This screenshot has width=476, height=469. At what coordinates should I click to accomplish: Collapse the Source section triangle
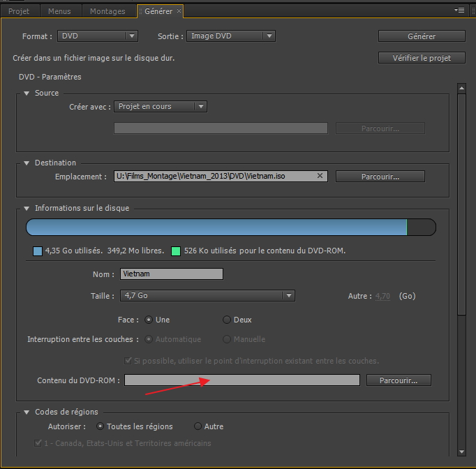point(27,94)
